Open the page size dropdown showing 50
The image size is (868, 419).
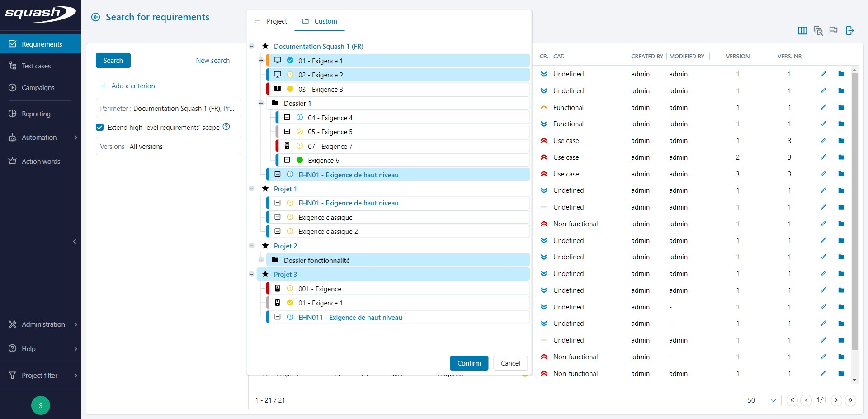762,400
